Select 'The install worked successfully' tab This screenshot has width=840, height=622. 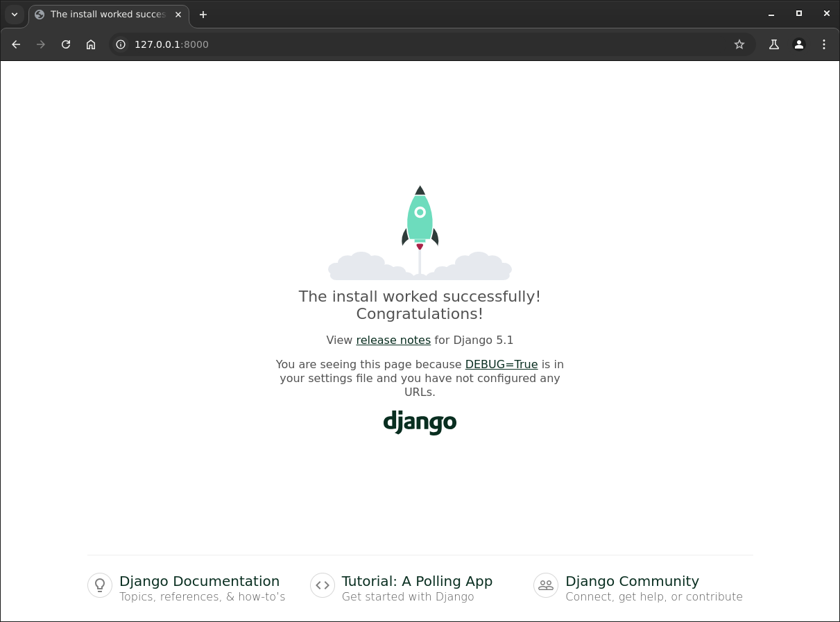[x=109, y=15]
